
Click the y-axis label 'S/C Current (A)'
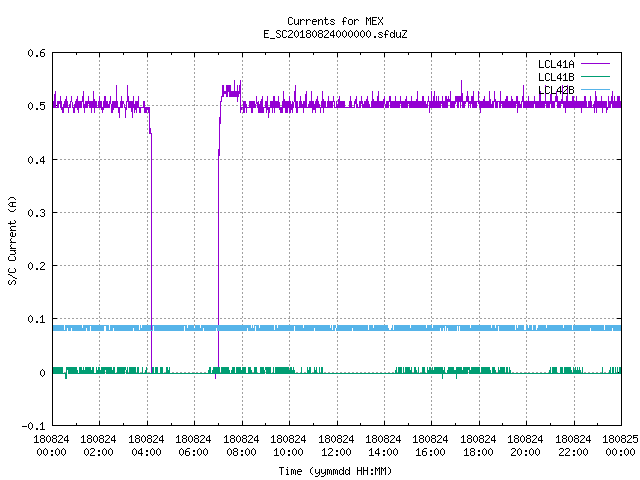[x=12, y=241]
